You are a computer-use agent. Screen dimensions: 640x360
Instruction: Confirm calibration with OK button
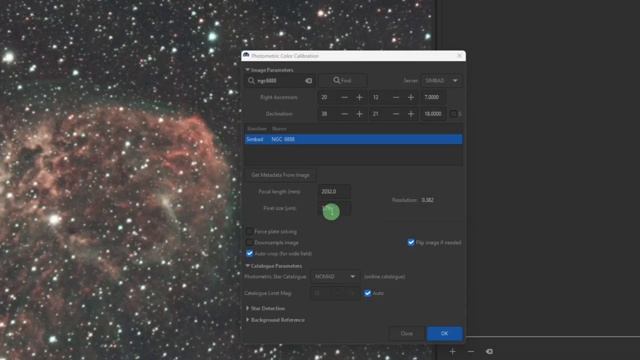(x=444, y=333)
